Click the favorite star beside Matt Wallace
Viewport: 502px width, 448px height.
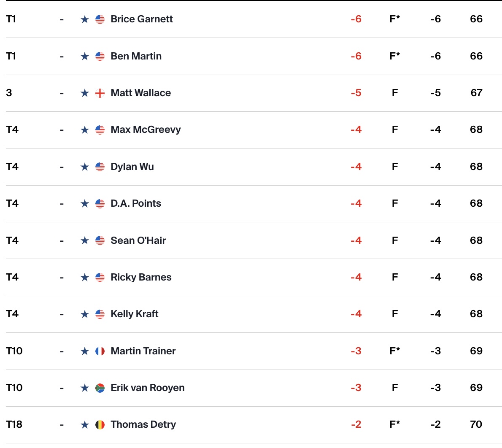(x=84, y=93)
